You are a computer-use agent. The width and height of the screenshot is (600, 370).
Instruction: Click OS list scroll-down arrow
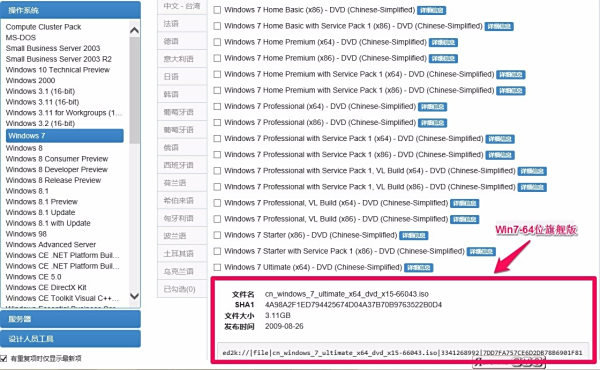pyautogui.click(x=134, y=296)
